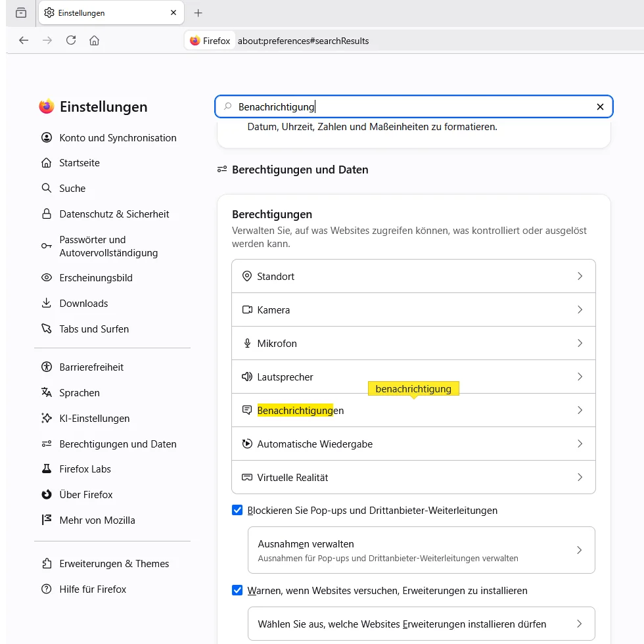Open a new tab with the plus icon
644x644 pixels.
[x=198, y=12]
